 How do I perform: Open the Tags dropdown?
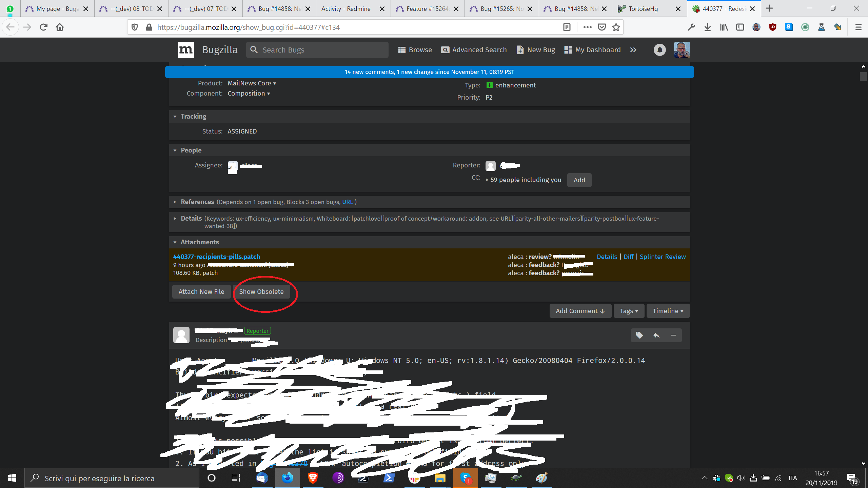629,311
